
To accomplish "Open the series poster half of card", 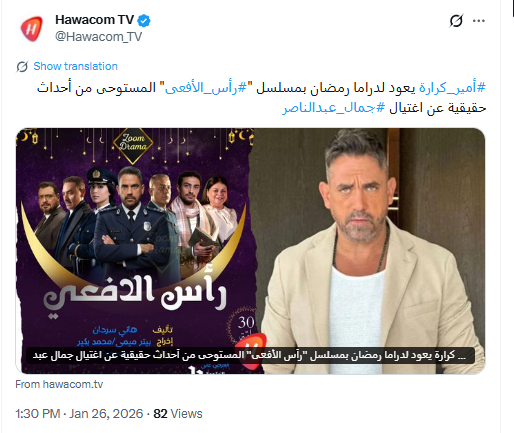I will point(135,251).
